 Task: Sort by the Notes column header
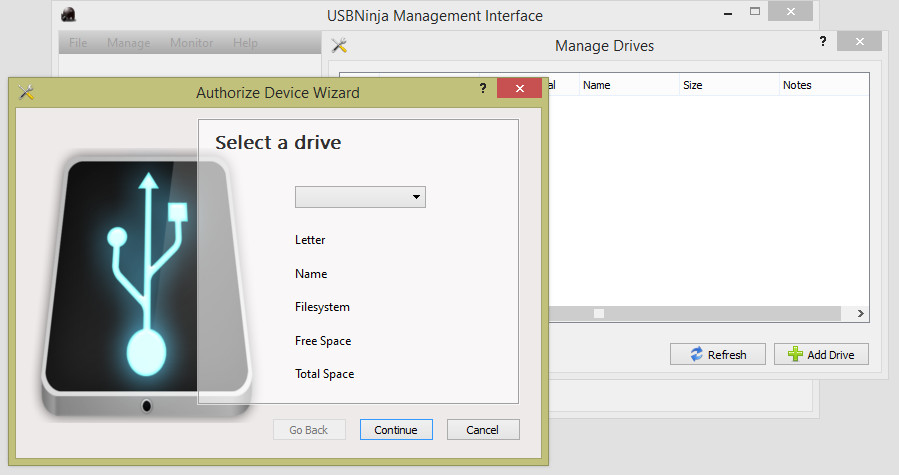(824, 85)
